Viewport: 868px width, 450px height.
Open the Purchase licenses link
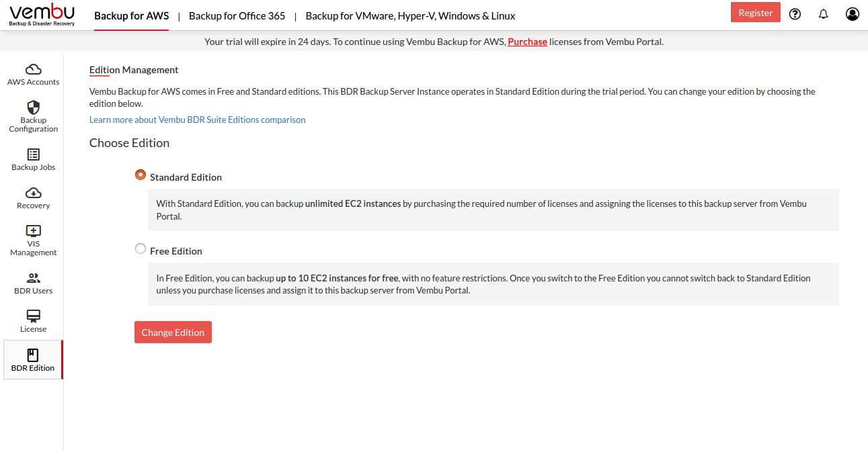(527, 41)
